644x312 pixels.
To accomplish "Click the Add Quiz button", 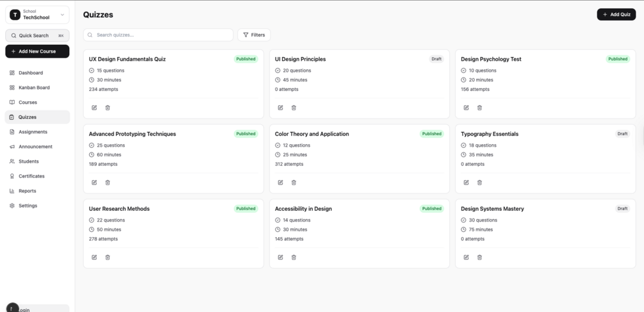I will click(616, 14).
